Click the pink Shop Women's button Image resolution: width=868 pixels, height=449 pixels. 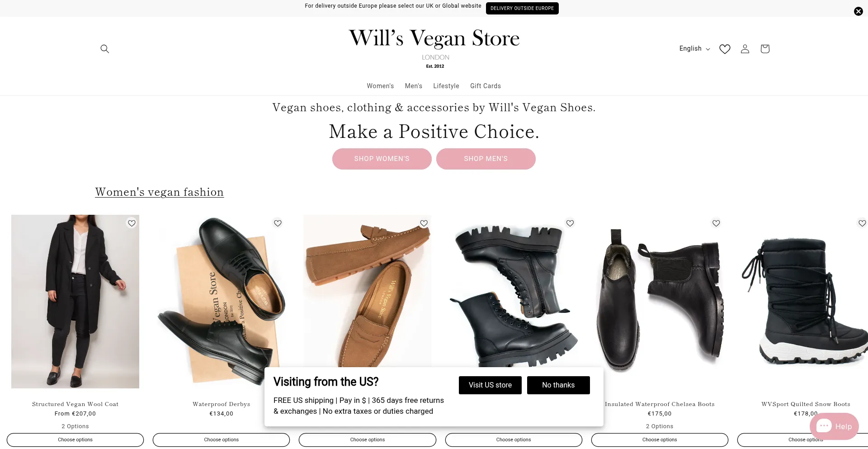(382, 159)
